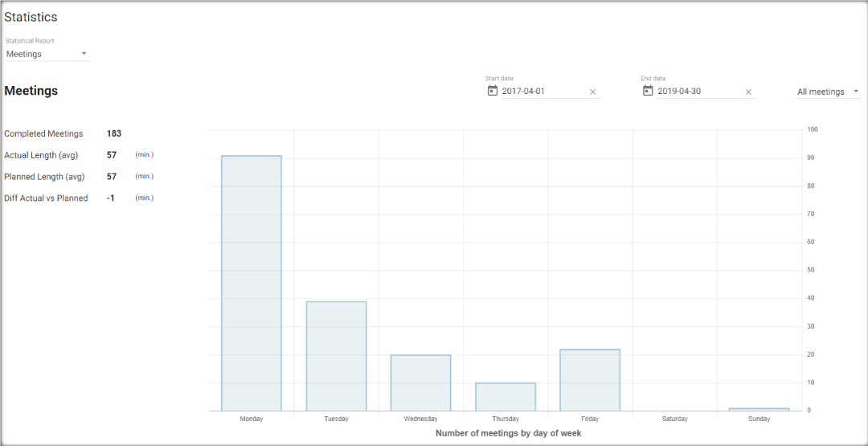This screenshot has height=446, width=868.
Task: Click the Completed Meetings value 183
Action: [x=114, y=133]
